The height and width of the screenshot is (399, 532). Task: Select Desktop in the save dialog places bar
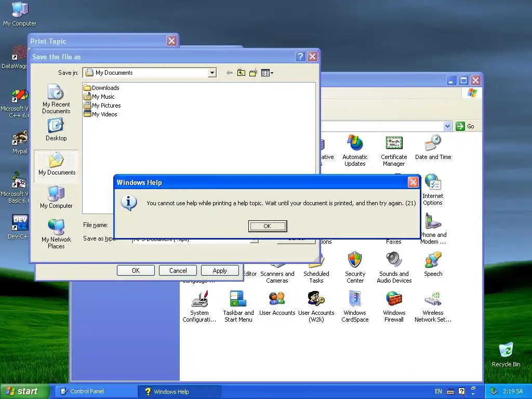(x=56, y=129)
